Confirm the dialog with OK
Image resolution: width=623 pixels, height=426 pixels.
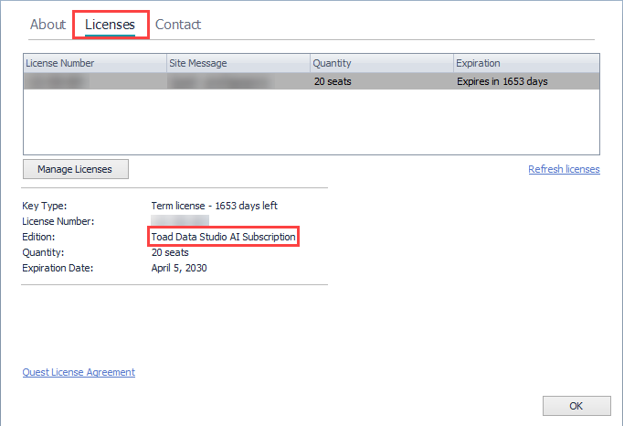(x=577, y=406)
